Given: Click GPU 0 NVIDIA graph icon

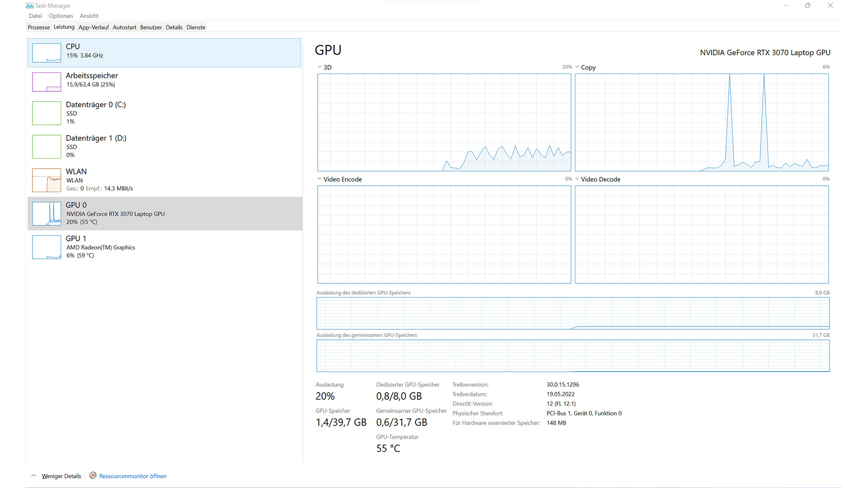Looking at the screenshot, I should pyautogui.click(x=47, y=213).
